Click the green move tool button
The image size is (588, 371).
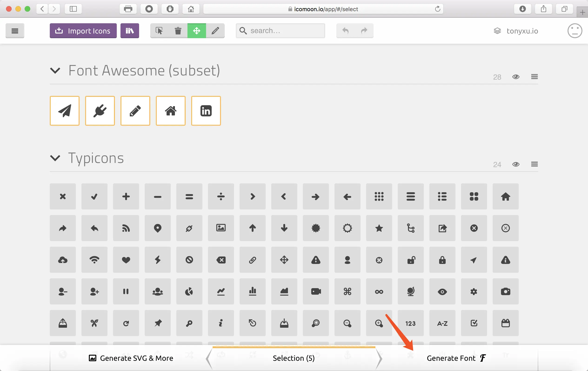[x=197, y=31]
